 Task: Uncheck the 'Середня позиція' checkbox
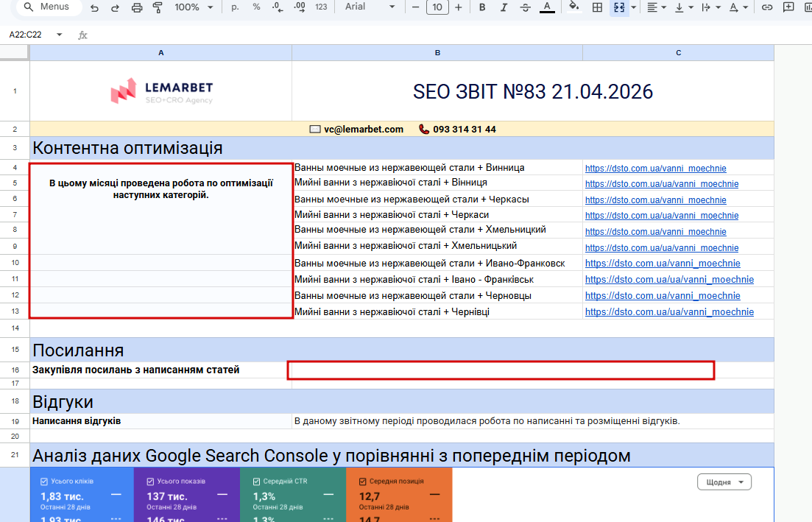point(363,482)
